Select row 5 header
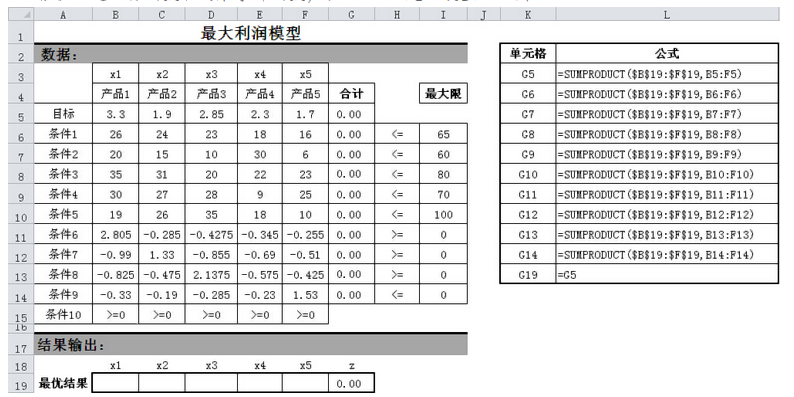 pyautogui.click(x=21, y=115)
